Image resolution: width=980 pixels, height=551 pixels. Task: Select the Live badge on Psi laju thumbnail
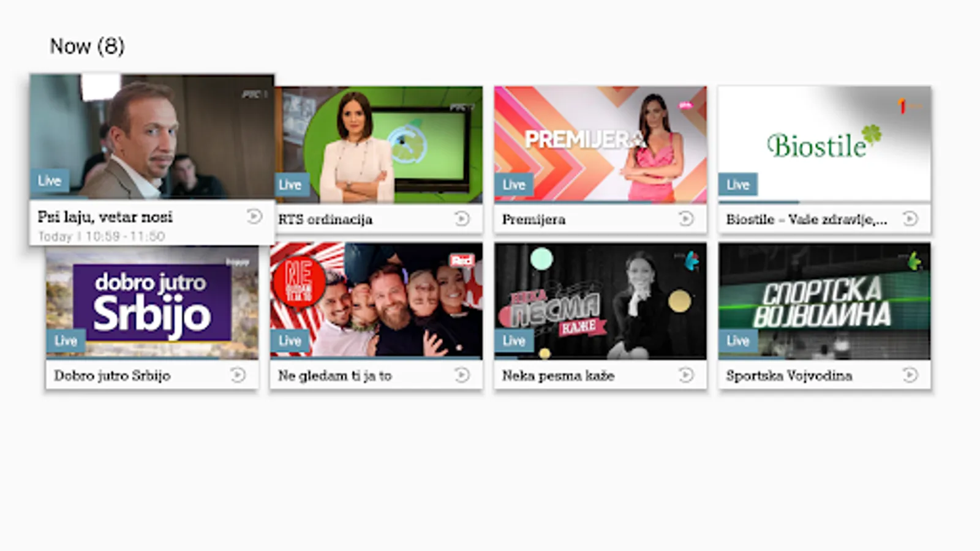[x=50, y=181]
